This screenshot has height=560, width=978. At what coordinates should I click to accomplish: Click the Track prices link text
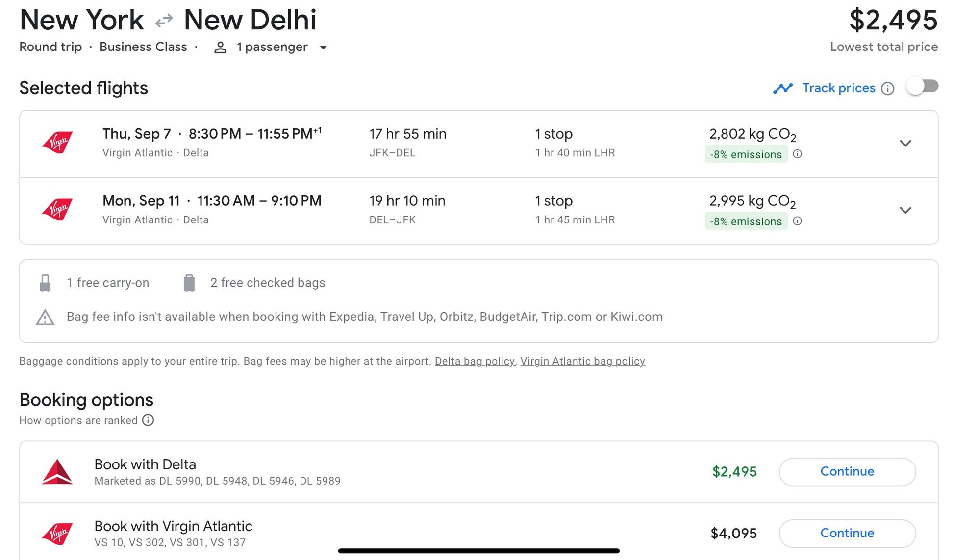coord(838,88)
